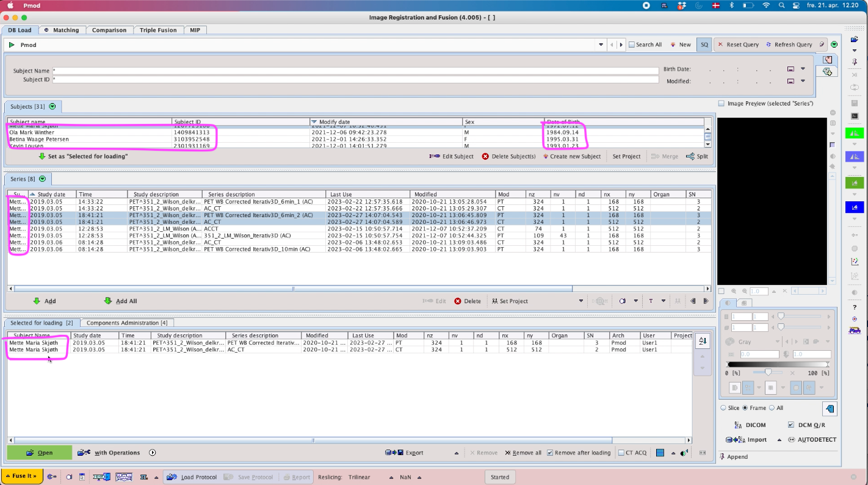
Task: Click the question mark help icon
Action: 855,307
